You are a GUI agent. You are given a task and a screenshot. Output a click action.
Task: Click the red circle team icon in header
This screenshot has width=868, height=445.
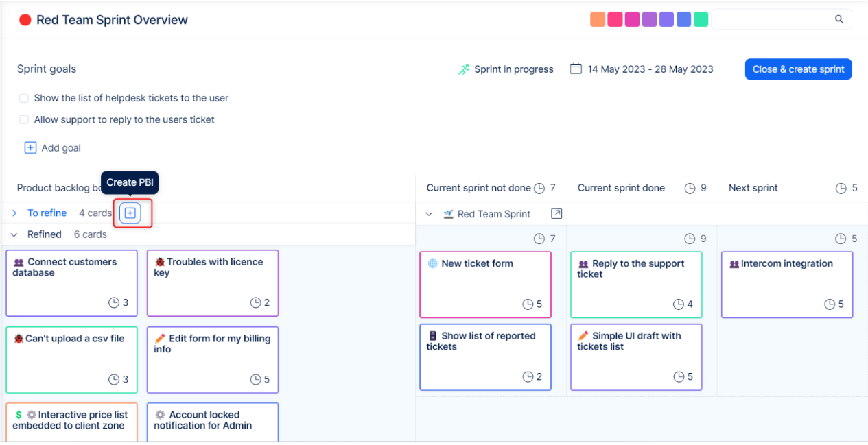(x=25, y=20)
